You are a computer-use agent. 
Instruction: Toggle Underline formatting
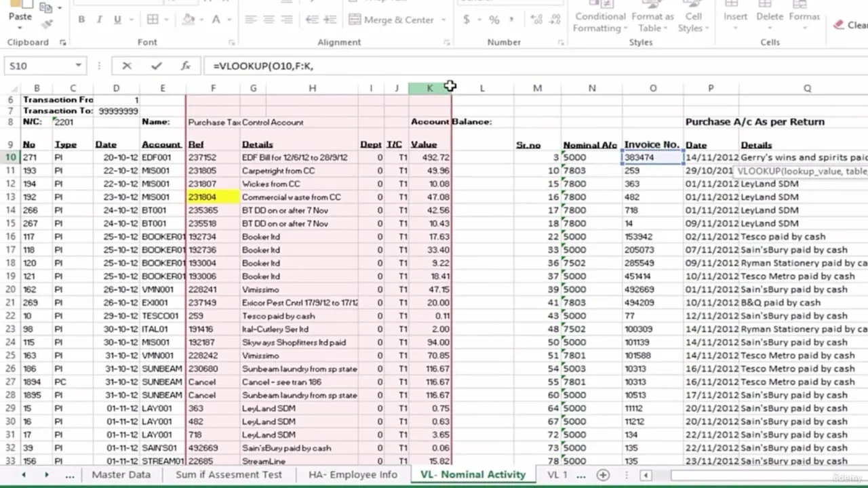[x=117, y=20]
